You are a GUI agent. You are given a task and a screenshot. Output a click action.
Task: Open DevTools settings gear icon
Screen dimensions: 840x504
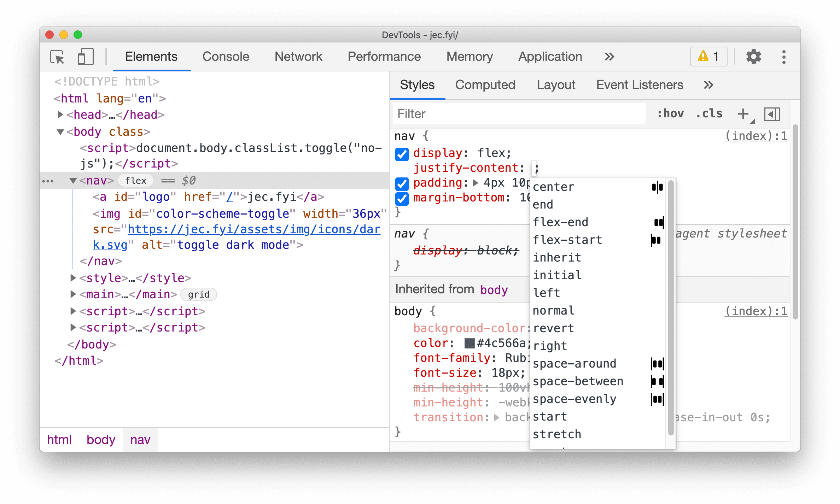[x=752, y=56]
